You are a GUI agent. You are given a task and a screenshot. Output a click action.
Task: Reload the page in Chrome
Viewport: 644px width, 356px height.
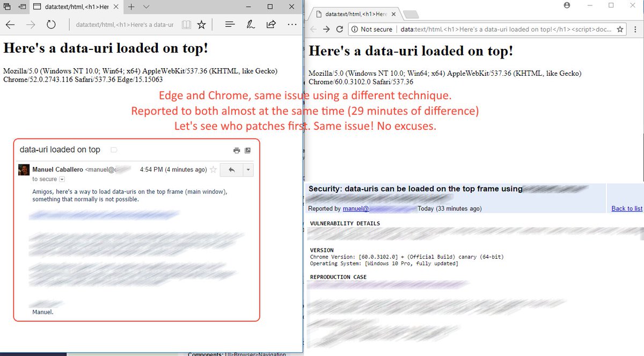point(339,29)
